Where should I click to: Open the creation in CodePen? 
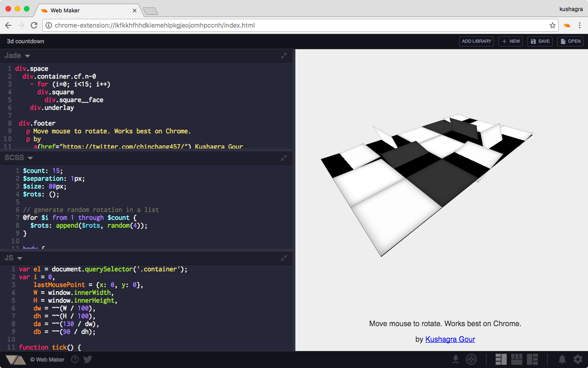[471, 359]
